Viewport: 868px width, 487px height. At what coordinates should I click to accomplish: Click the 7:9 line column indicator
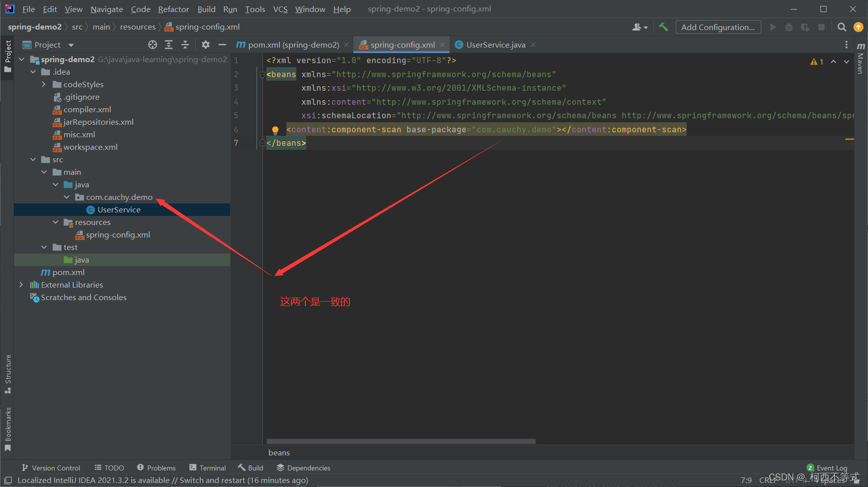click(746, 480)
